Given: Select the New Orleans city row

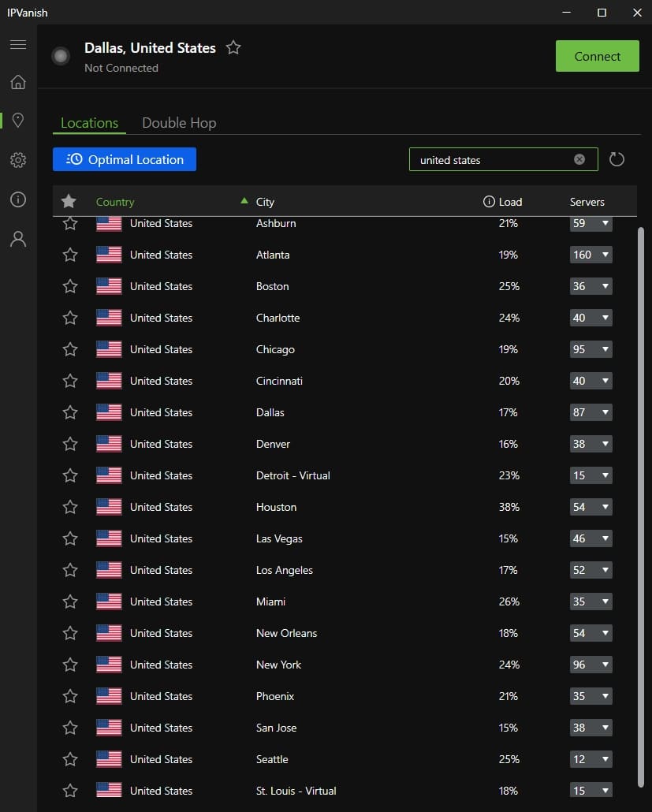Looking at the screenshot, I should 345,633.
